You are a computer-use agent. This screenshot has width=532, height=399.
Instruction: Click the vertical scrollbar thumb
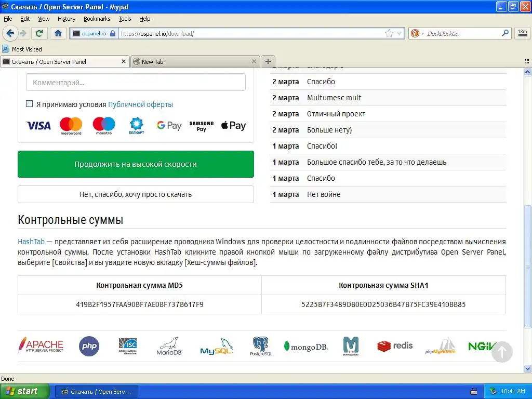tap(527, 267)
